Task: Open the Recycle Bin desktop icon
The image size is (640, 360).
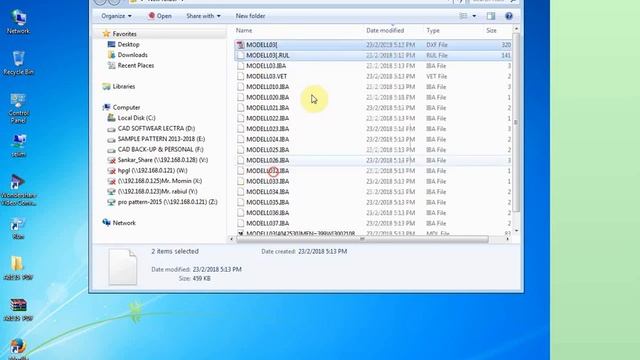Action: click(18, 63)
